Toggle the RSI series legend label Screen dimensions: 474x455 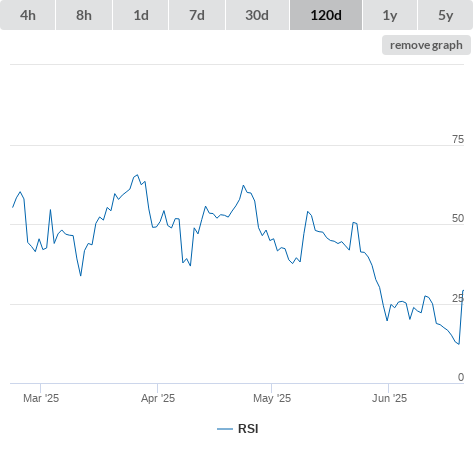248,429
